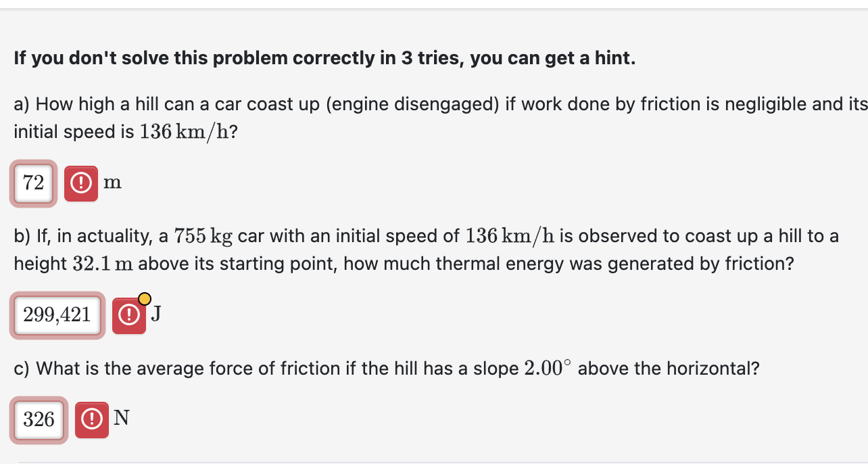868x464 pixels.
Task: Click the J unit label in part b
Action: [156, 314]
